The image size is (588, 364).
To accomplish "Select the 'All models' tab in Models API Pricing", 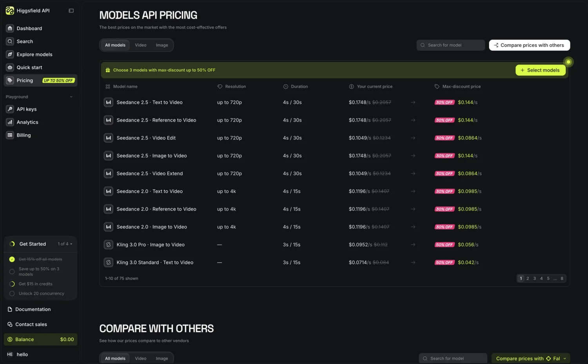I will [115, 45].
